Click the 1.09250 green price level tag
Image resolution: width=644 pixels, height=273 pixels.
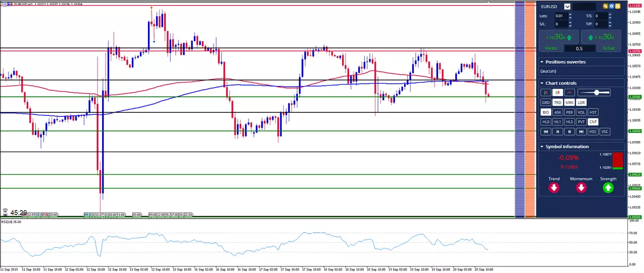click(635, 217)
